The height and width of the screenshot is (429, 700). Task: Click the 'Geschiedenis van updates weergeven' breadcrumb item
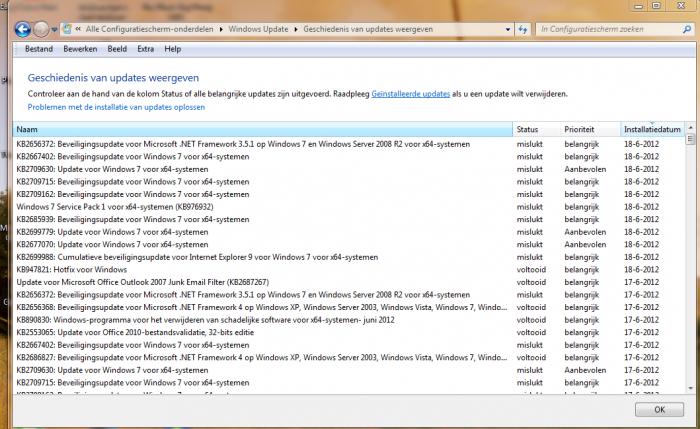click(x=368, y=29)
